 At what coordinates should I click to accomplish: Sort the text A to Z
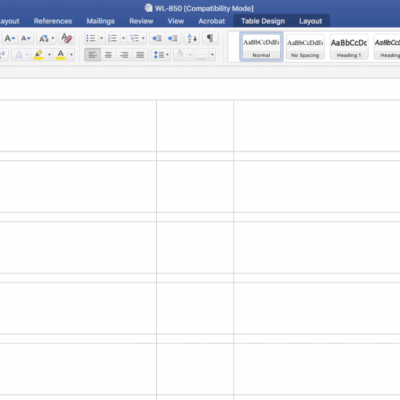(192, 38)
